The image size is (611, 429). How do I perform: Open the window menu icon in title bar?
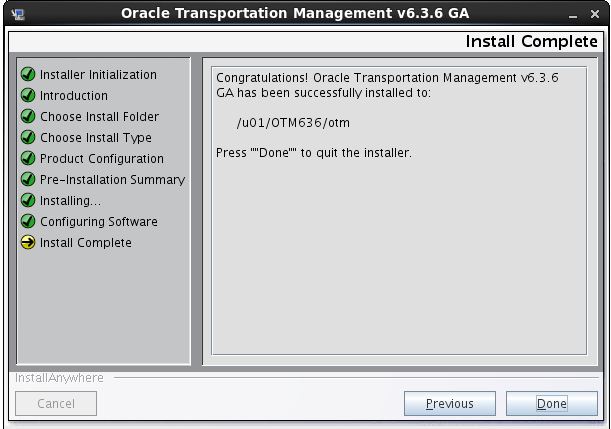click(18, 14)
